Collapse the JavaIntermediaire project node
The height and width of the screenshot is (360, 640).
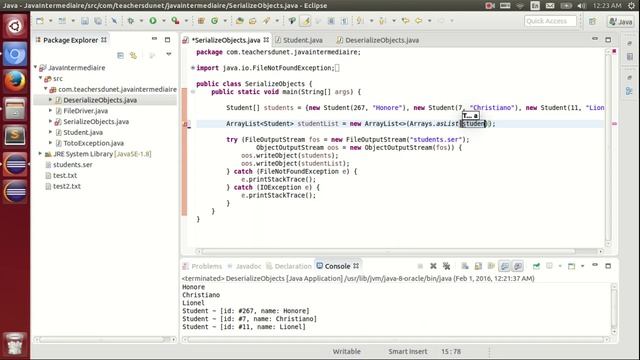(x=36, y=67)
